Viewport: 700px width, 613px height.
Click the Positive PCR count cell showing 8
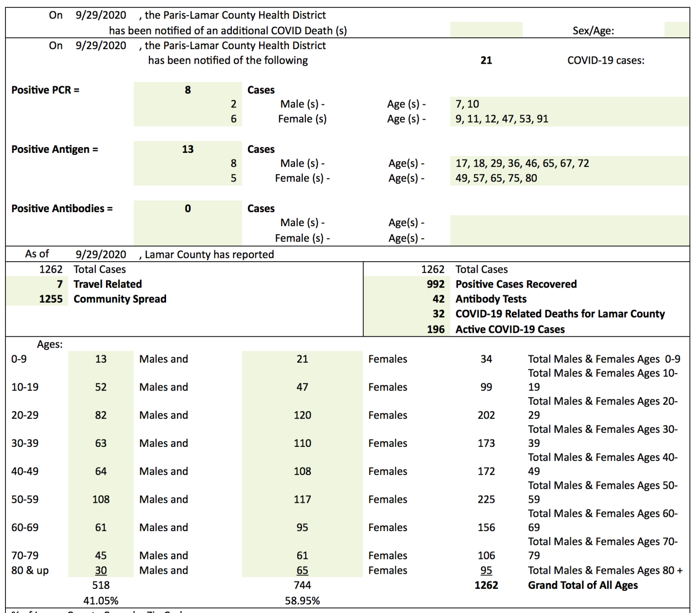(x=187, y=90)
